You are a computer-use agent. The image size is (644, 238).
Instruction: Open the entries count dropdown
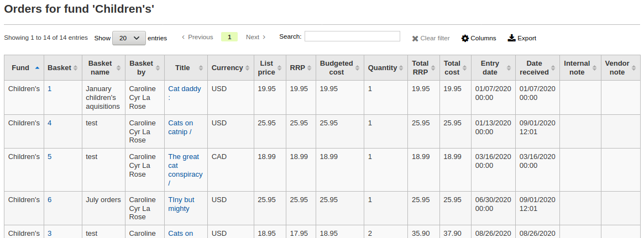click(x=129, y=38)
